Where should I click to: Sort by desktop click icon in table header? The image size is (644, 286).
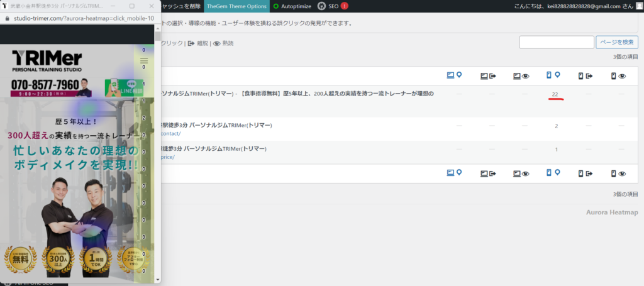coord(454,75)
